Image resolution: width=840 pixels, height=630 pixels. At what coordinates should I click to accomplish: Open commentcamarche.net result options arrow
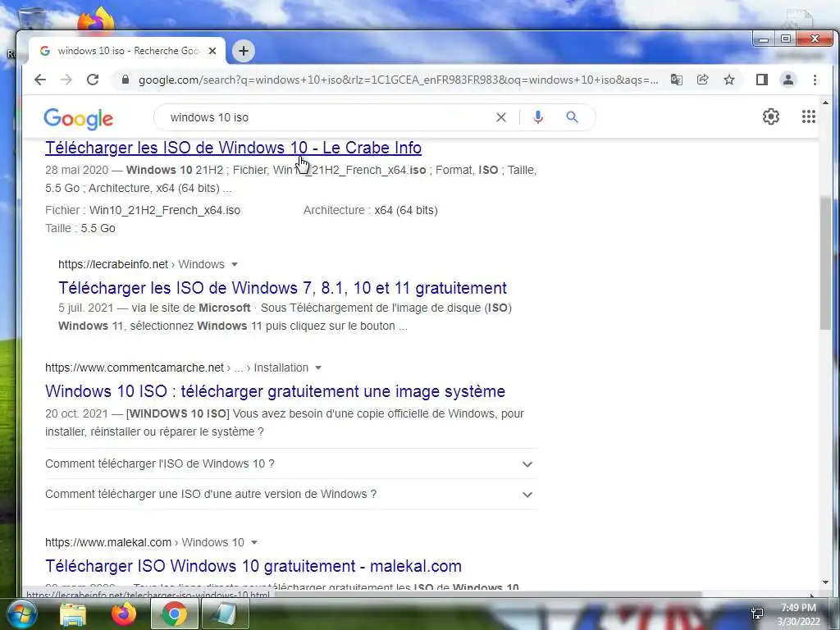pyautogui.click(x=318, y=368)
